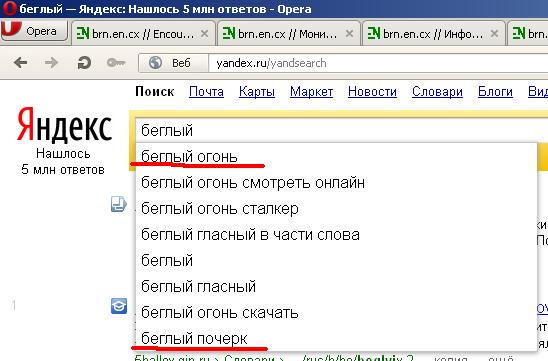
Task: Click the Веб globe site badge
Action: (174, 63)
